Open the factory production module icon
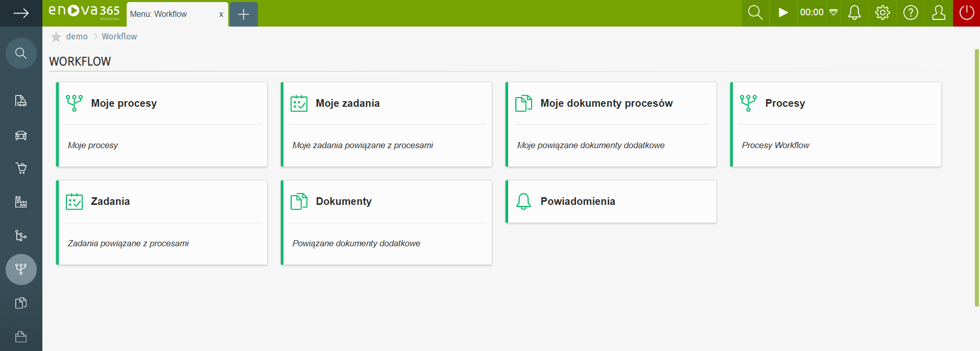The width and height of the screenshot is (980, 351). tap(21, 202)
